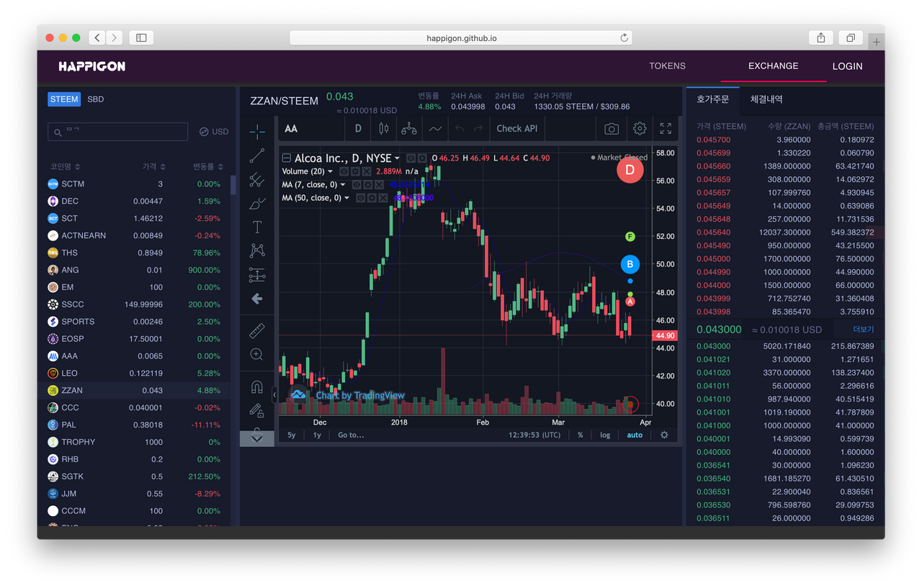
Task: Sort coin list by 코인명
Action: (65, 167)
